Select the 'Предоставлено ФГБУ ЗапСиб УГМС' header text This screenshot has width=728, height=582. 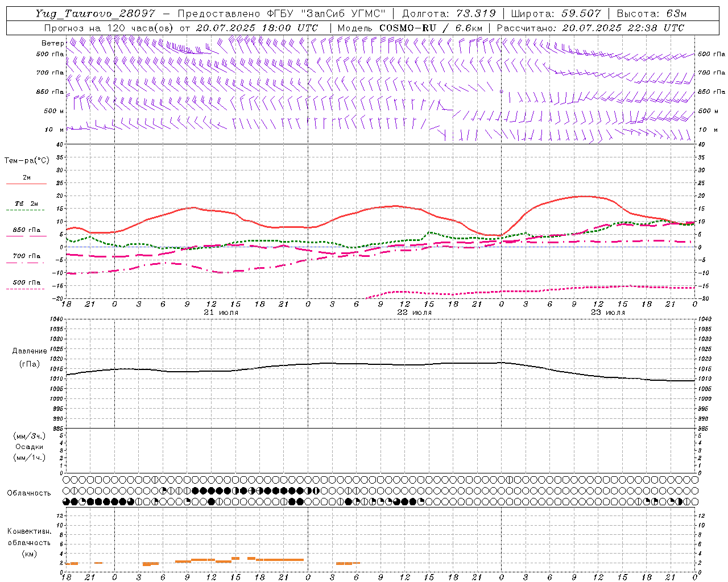[x=282, y=14]
